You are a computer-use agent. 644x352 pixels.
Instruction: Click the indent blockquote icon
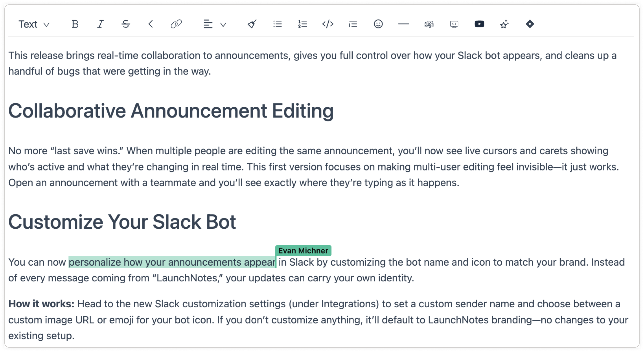(353, 24)
